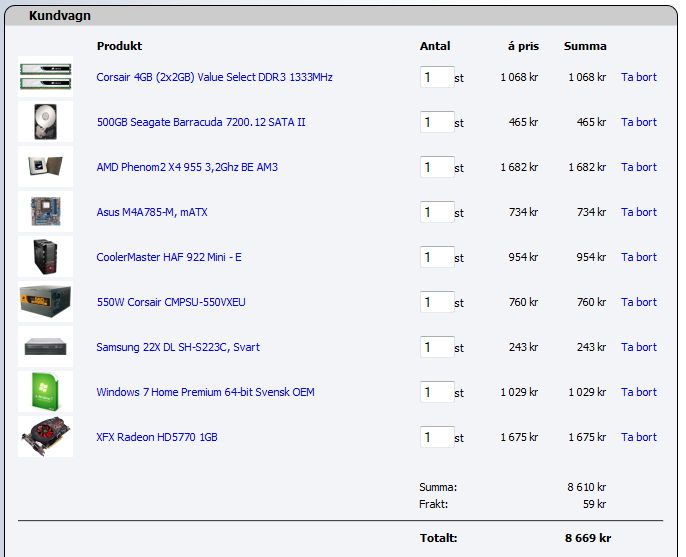
Task: Open Corsair 4GB Value Select DDR3 link
Action: pos(214,77)
